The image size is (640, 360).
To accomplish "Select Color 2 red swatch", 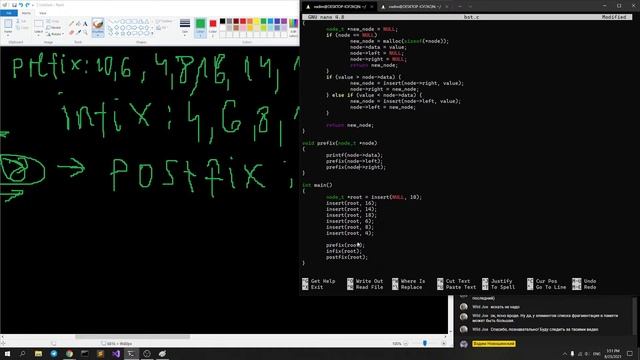I will point(213,27).
